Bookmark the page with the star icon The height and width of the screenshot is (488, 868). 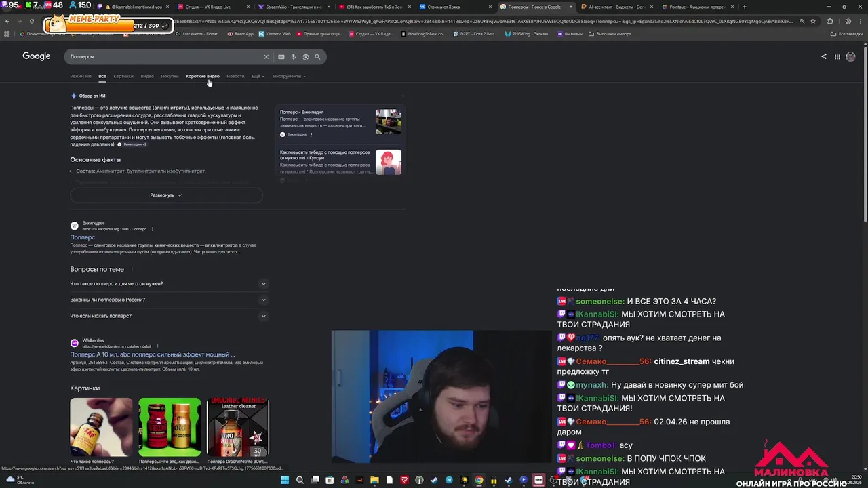click(x=813, y=21)
